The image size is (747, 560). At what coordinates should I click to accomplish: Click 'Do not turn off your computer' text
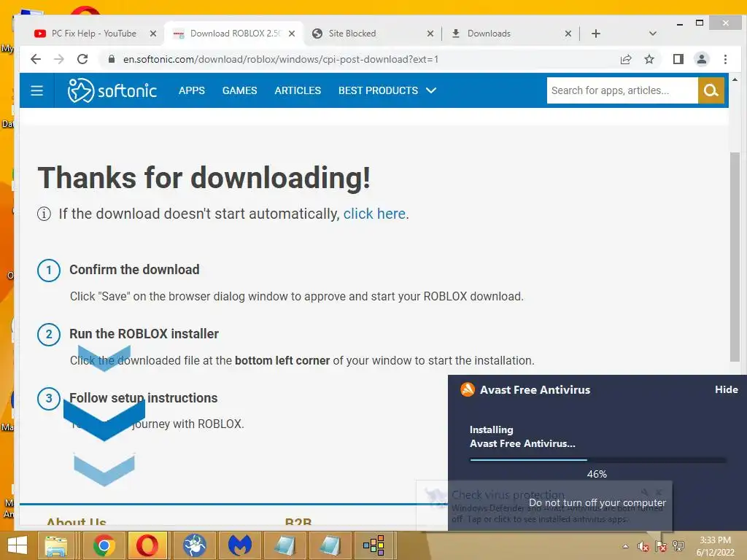(597, 503)
